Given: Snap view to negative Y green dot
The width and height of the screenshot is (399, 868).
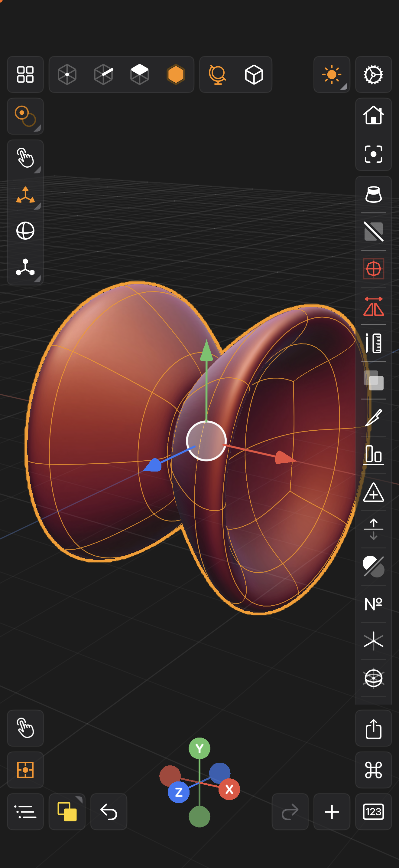Looking at the screenshot, I should [199, 817].
